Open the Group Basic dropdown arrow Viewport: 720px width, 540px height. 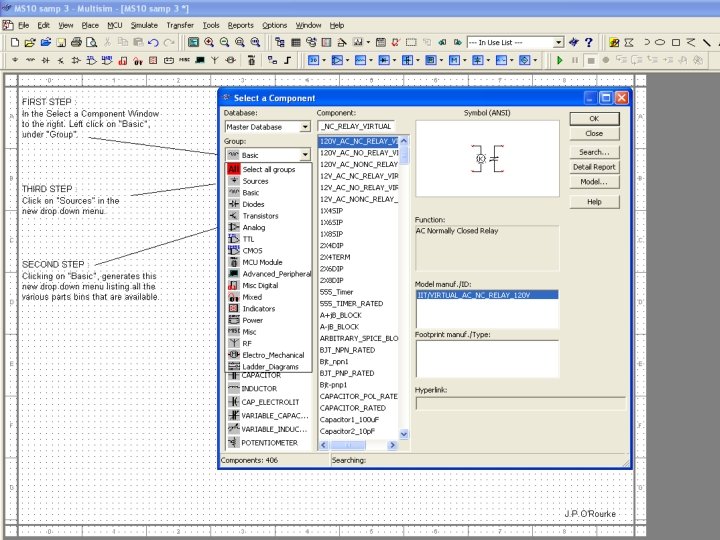point(305,155)
